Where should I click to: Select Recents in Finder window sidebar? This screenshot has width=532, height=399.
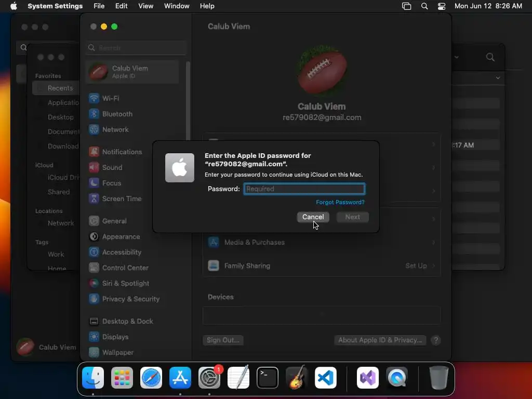click(x=56, y=88)
